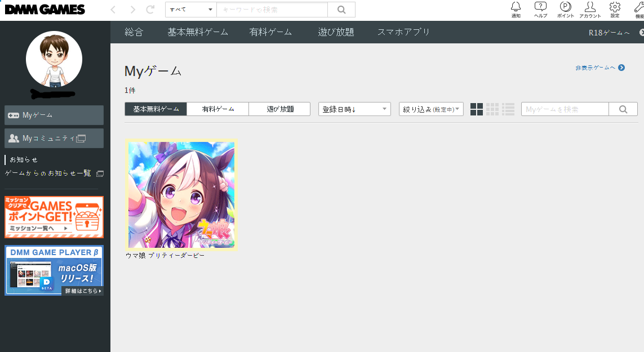The width and height of the screenshot is (644, 352).
Task: Switch to 基本無料ゲーム filter tab
Action: [156, 109]
